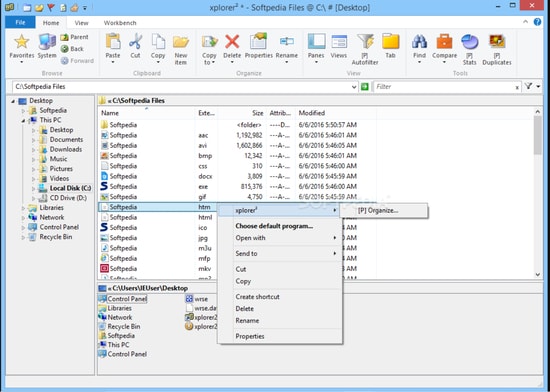Viewport: 550px width, 392px height.
Task: Toggle the filter funnel button near Filter box
Action: (529, 86)
